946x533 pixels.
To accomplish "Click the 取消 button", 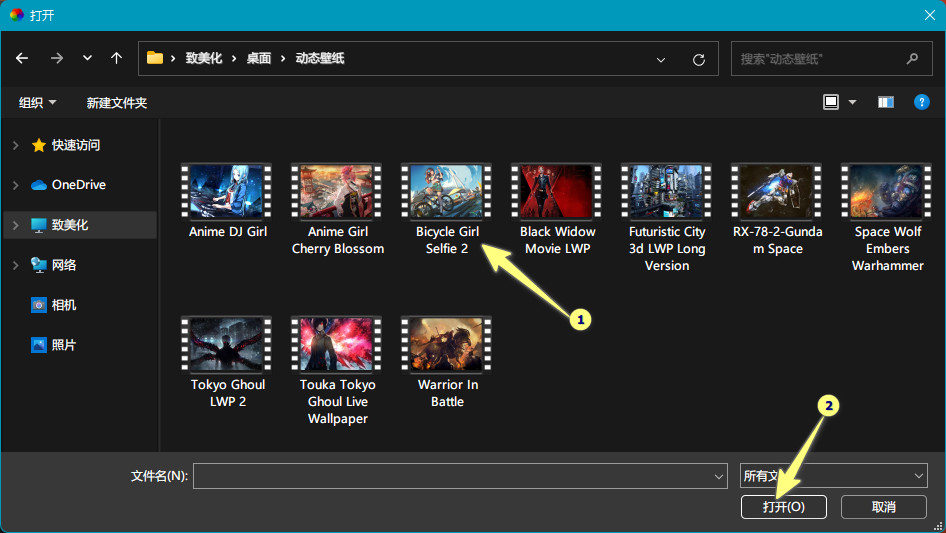I will [884, 507].
